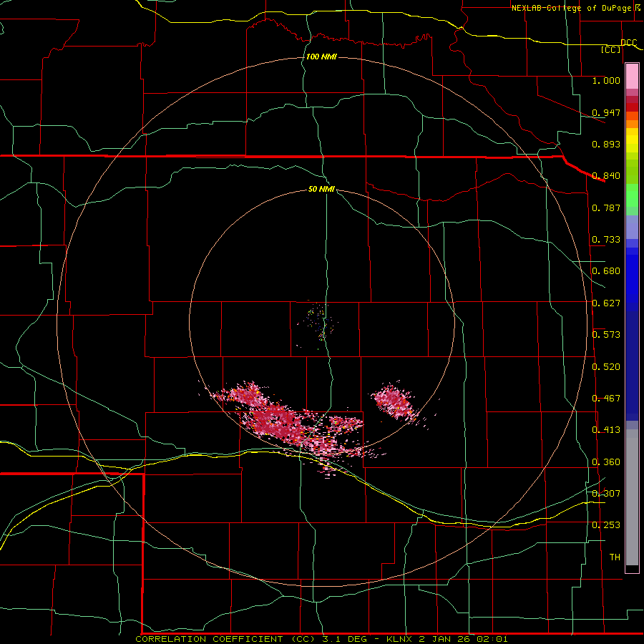Click the '100 NMI' range ring label
Screen dimensions: 644x644
click(x=321, y=57)
